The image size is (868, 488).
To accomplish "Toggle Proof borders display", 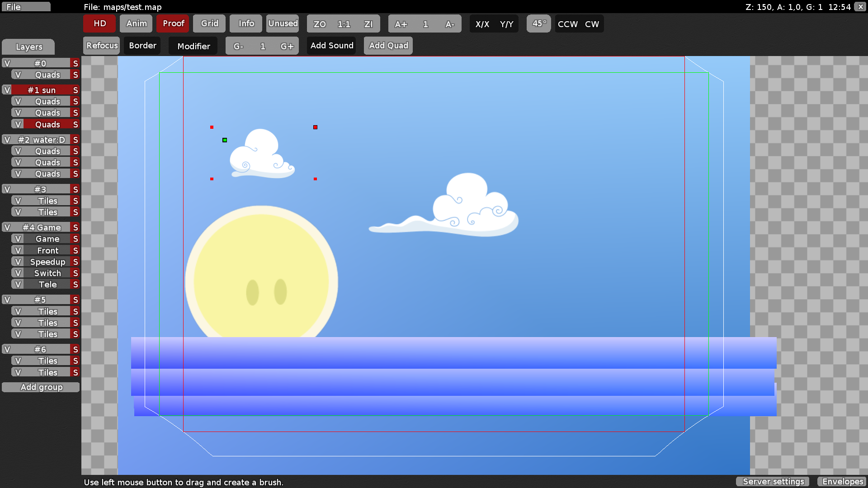I will tap(172, 23).
